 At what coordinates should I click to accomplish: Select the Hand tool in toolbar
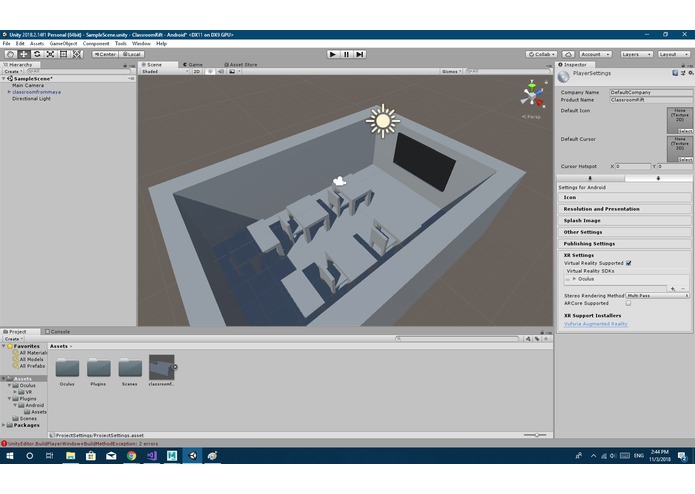click(x=10, y=54)
